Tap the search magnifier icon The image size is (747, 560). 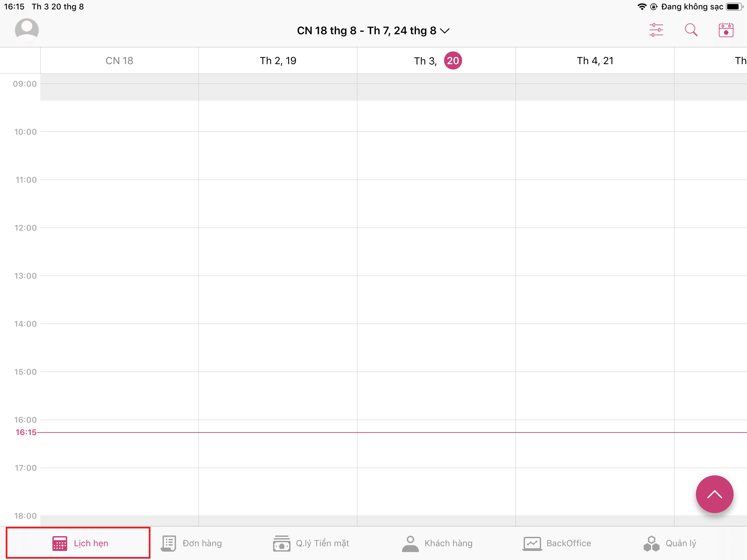tap(691, 30)
